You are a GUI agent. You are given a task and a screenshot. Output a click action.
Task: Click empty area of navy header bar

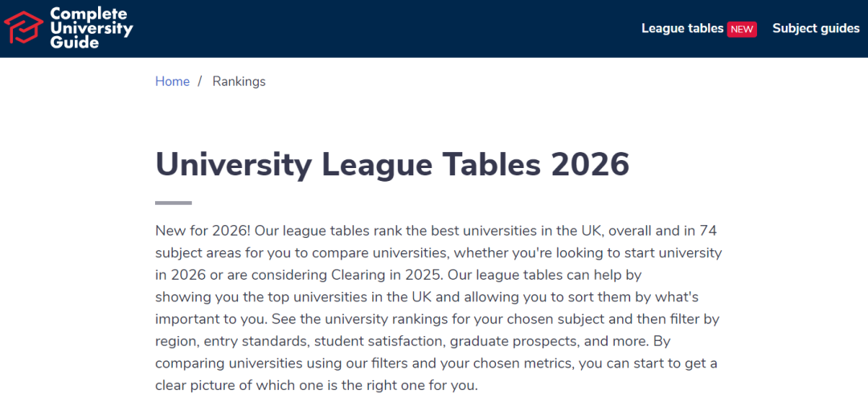(402, 28)
